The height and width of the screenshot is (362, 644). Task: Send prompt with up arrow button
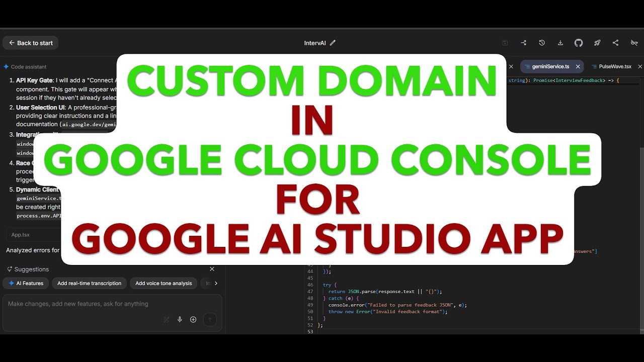[210, 319]
